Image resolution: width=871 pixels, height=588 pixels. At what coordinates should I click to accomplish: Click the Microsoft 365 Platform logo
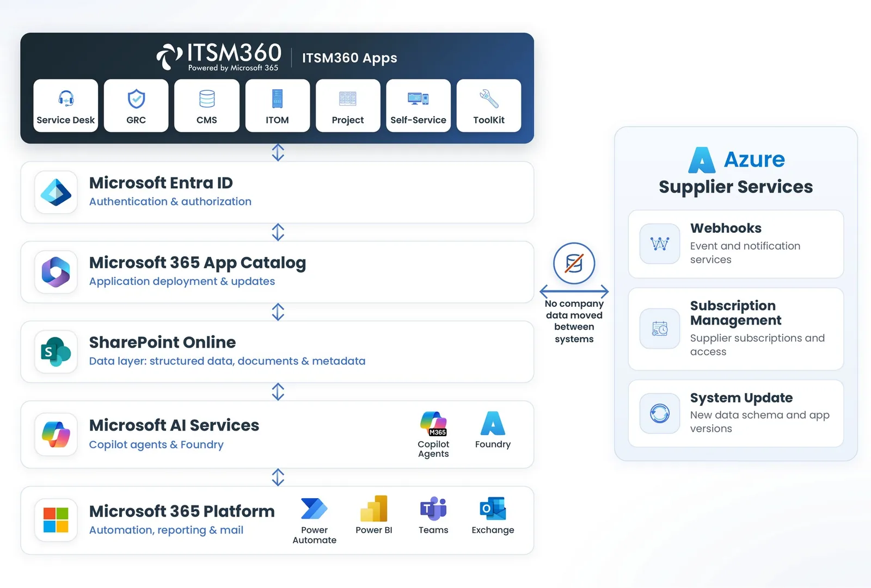click(56, 520)
